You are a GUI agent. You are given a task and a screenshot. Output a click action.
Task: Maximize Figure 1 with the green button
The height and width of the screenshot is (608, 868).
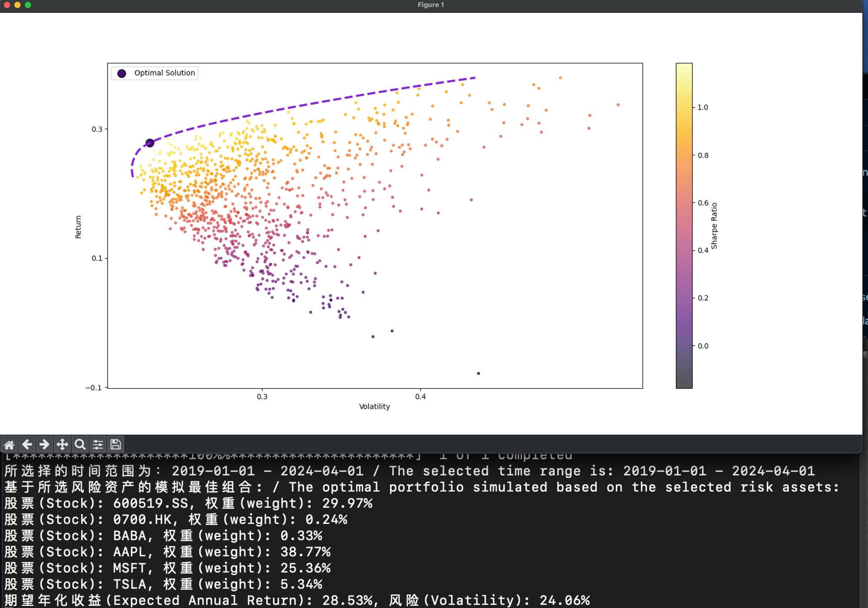(28, 5)
